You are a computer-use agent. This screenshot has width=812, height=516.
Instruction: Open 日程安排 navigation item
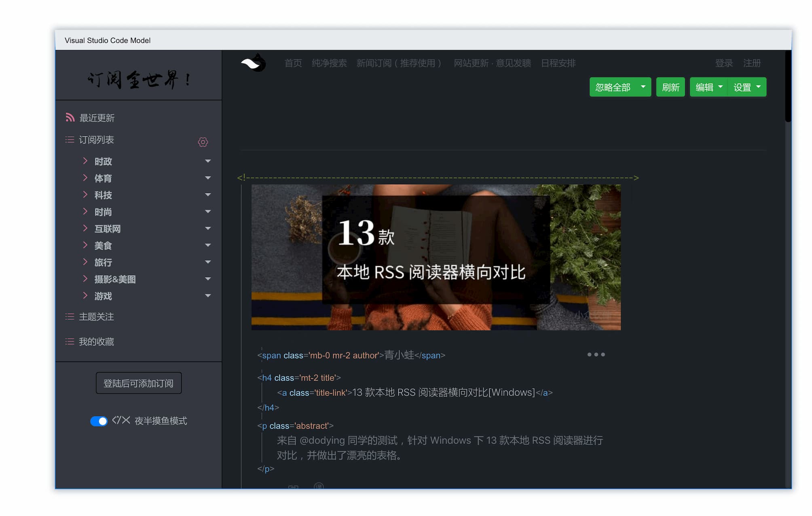tap(558, 63)
